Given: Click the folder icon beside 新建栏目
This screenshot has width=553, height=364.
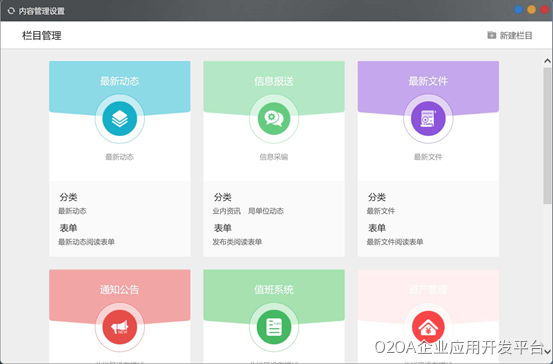Looking at the screenshot, I should (491, 35).
